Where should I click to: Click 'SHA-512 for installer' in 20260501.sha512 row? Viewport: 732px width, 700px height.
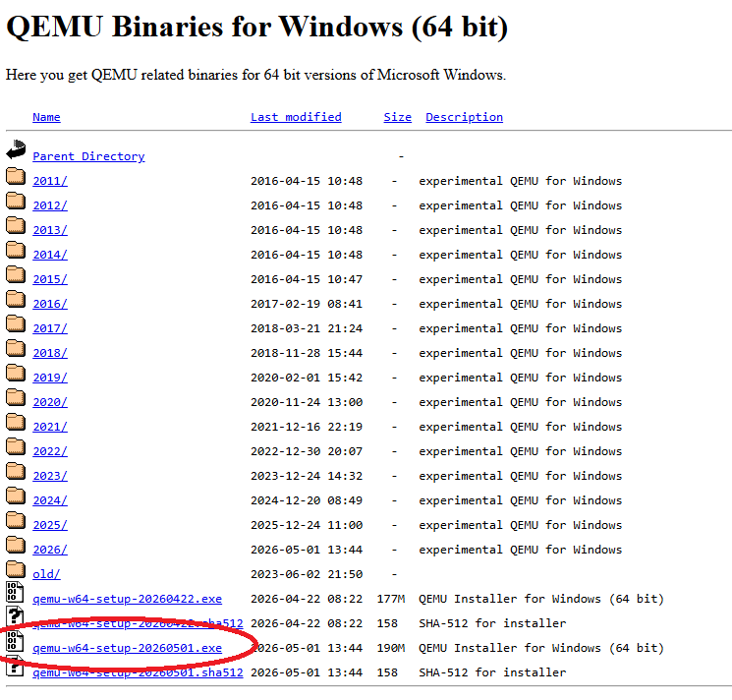(492, 672)
